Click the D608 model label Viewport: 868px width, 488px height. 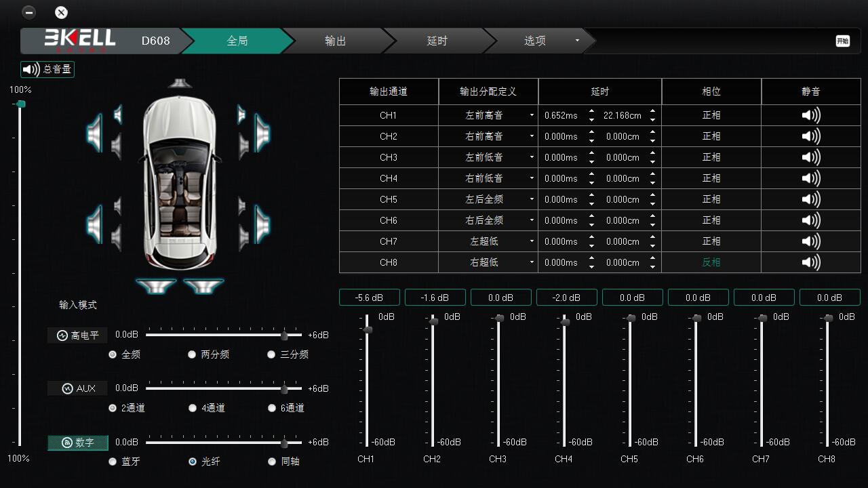155,41
